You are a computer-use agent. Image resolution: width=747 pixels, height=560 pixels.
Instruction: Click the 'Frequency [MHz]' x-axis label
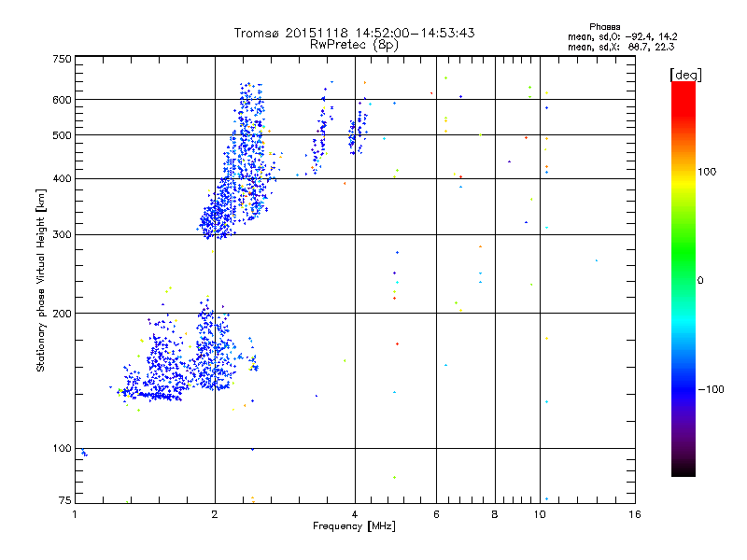pyautogui.click(x=354, y=526)
